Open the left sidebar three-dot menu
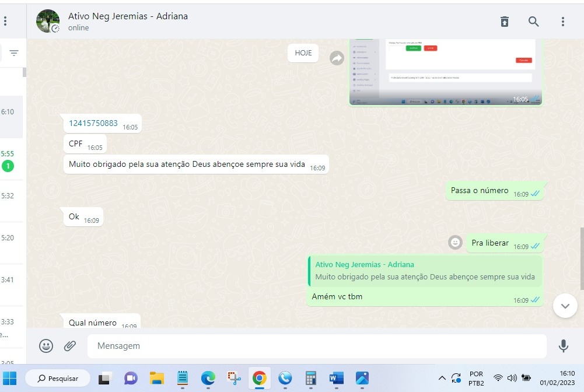Image resolution: width=584 pixels, height=392 pixels. 5,22
